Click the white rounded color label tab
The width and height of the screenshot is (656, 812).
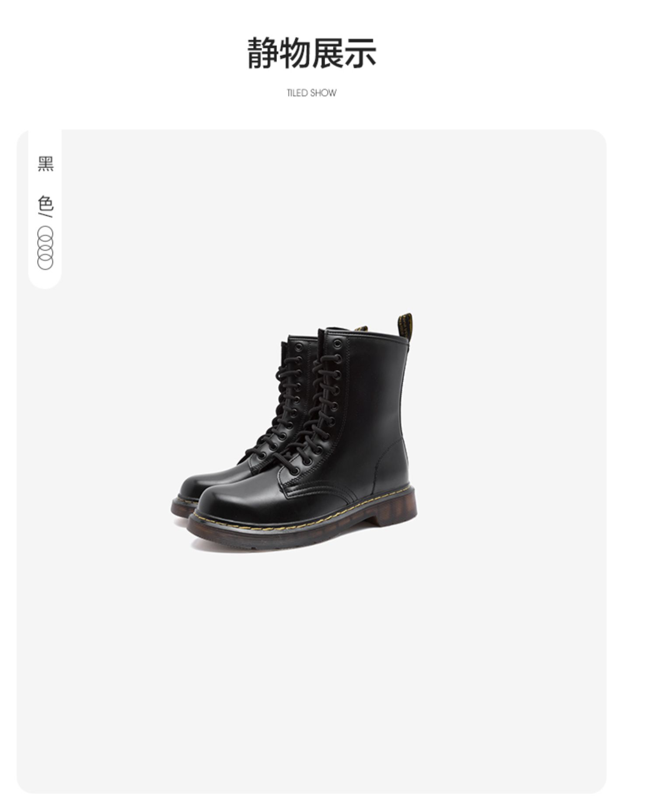[x=45, y=209]
